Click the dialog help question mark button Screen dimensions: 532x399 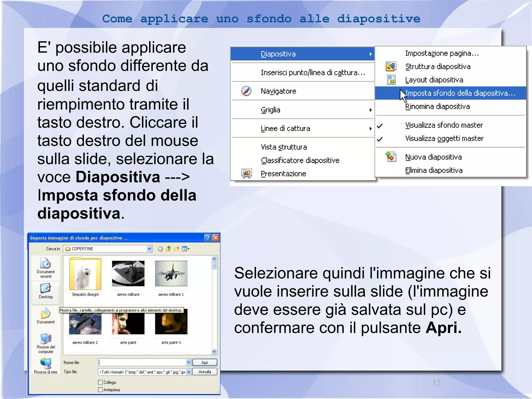point(208,238)
